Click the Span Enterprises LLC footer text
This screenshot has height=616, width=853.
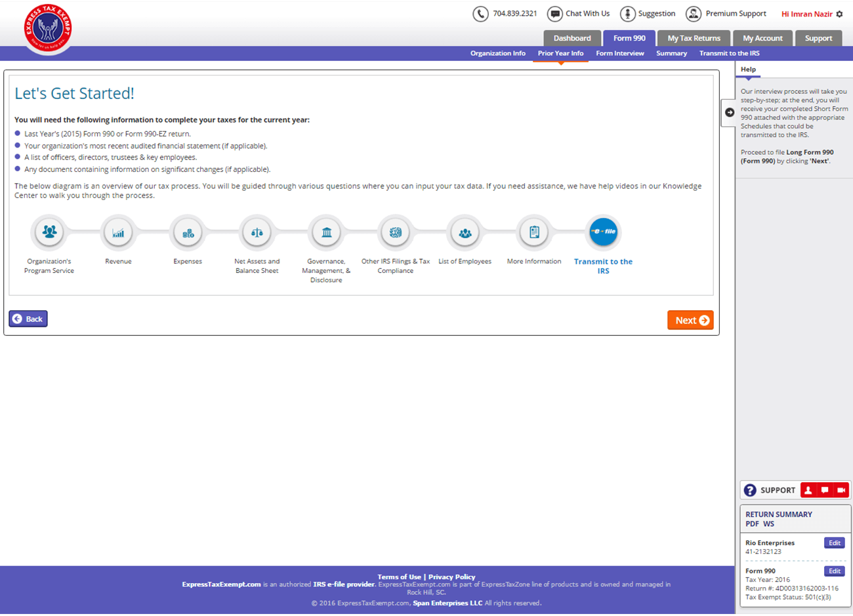(x=447, y=603)
